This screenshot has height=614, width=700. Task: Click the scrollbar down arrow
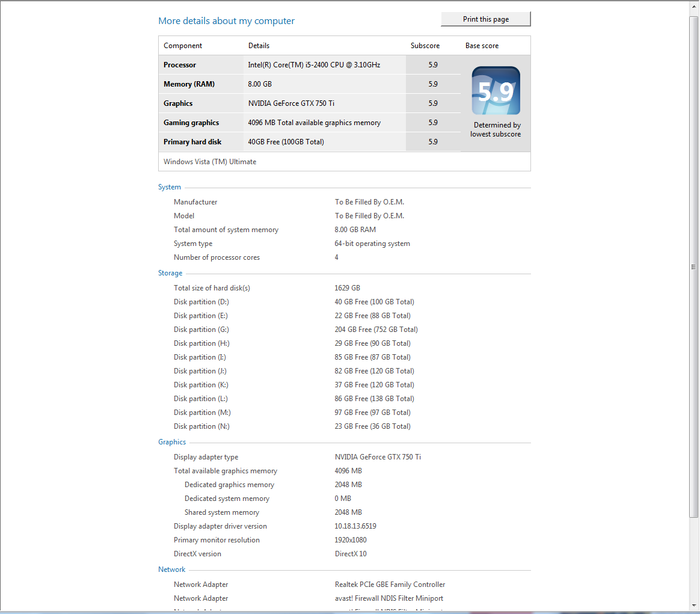(x=693, y=605)
